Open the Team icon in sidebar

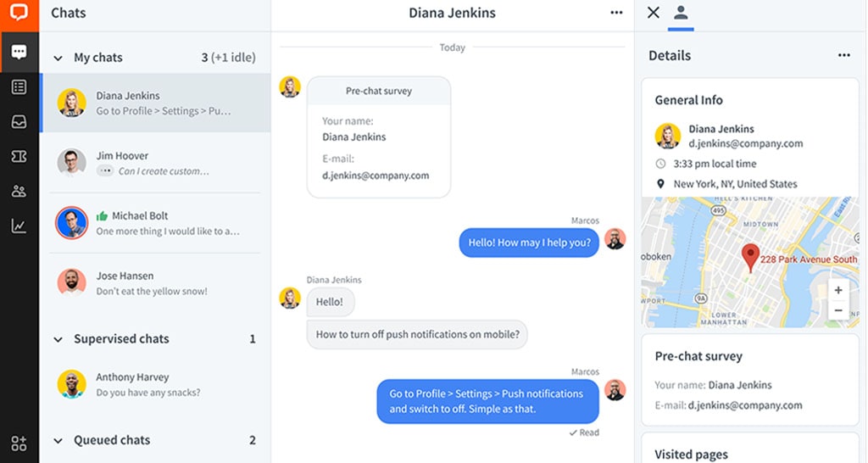click(19, 191)
